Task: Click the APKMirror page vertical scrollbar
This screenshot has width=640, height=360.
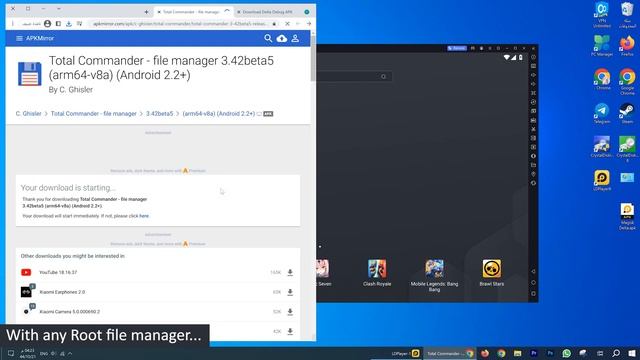Action: [x=313, y=57]
